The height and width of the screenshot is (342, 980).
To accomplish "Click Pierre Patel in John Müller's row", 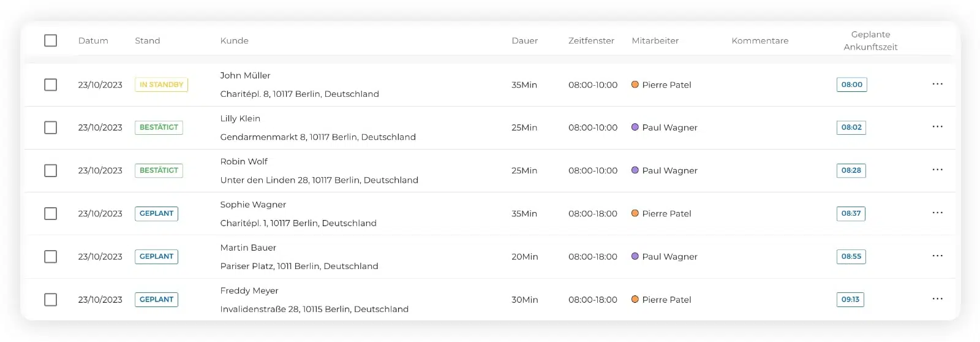I will point(666,85).
